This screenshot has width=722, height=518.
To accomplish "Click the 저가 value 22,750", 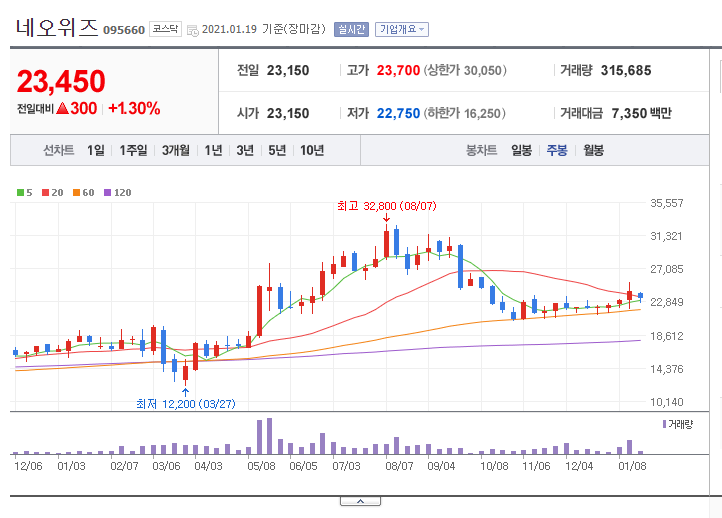I will (398, 113).
